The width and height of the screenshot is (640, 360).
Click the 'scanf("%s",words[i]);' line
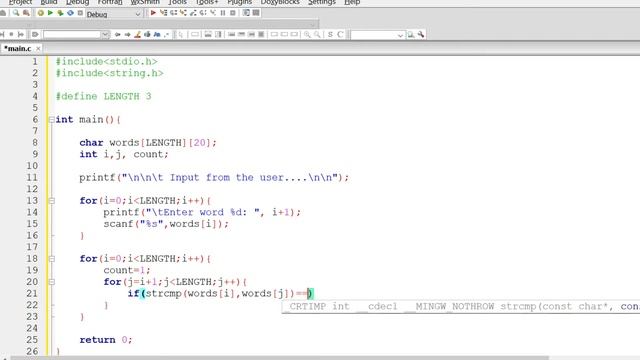click(166, 224)
